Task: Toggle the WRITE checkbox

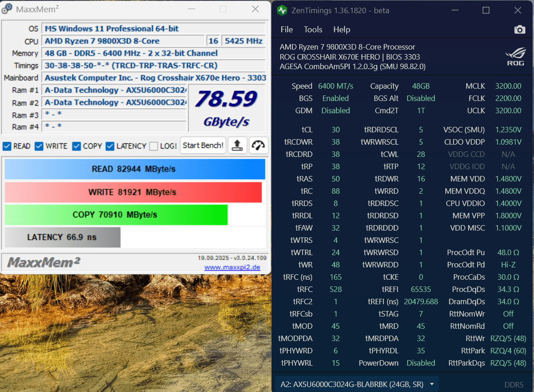Action: click(39, 146)
